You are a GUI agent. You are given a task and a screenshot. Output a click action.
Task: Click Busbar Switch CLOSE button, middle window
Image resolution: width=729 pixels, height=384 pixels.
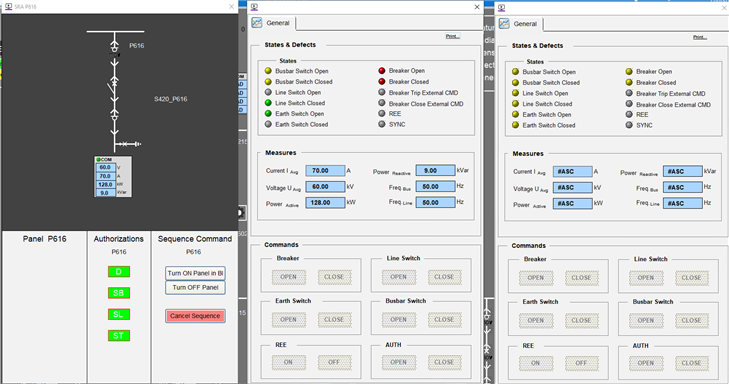pyautogui.click(x=444, y=320)
